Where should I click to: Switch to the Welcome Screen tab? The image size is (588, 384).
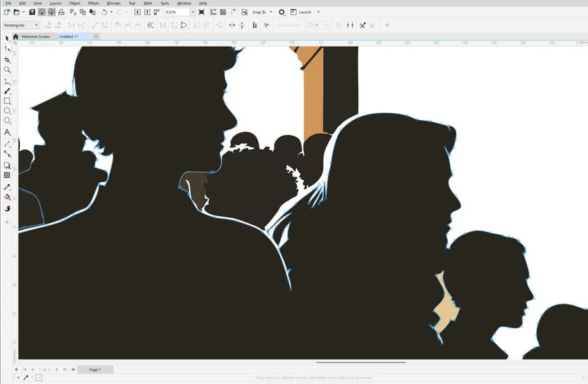[36, 36]
